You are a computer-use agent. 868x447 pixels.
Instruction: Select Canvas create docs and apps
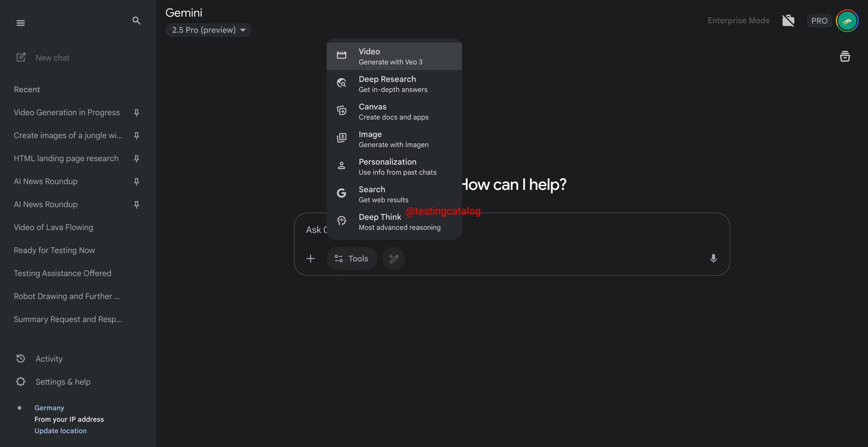click(394, 111)
